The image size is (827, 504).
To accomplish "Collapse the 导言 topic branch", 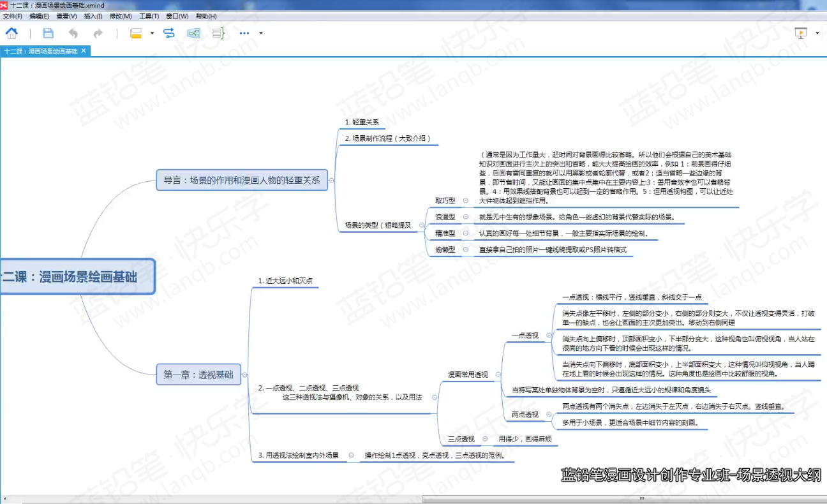I will pyautogui.click(x=331, y=181).
